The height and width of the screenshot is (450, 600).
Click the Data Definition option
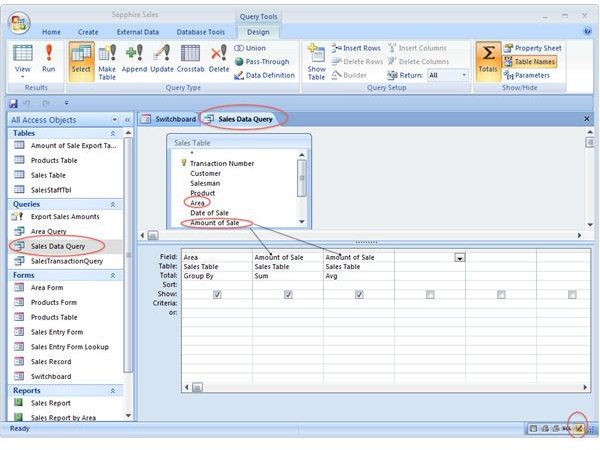coord(265,75)
